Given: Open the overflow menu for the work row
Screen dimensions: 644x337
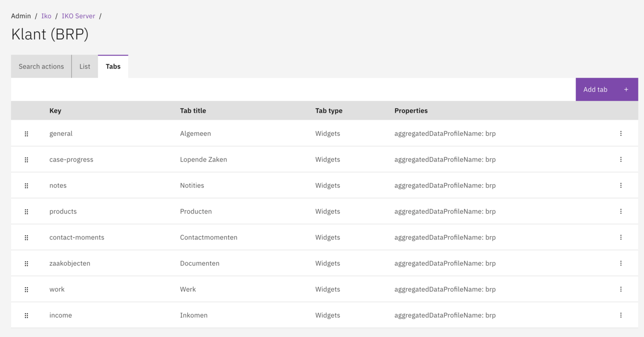Looking at the screenshot, I should 621,289.
